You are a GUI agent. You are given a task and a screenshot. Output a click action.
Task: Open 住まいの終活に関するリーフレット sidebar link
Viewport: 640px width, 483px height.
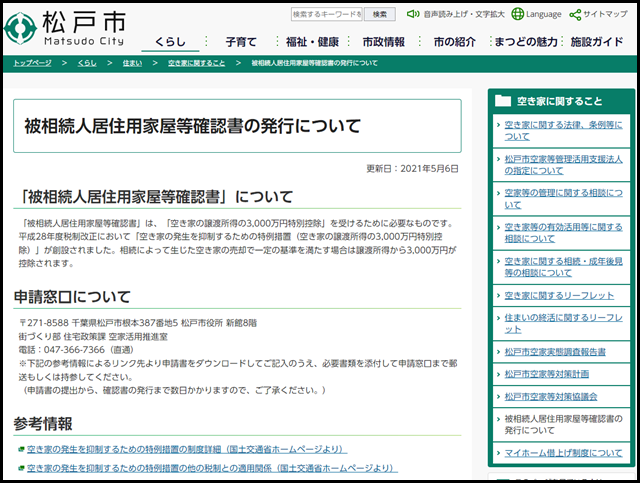563,323
